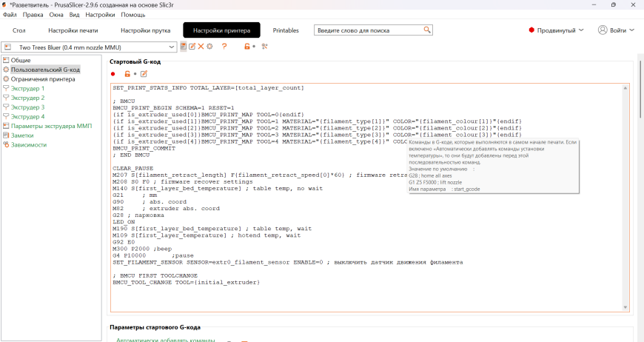Open the Экструдер 1 page
Viewport: 644px width, 342px height.
point(27,88)
